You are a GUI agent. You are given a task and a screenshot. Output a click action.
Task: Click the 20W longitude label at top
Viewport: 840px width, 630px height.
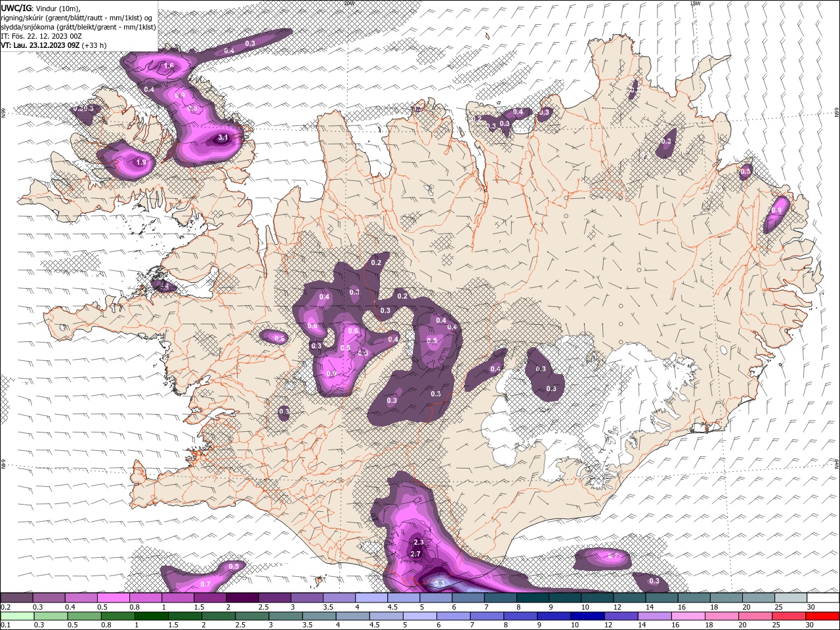pos(349,3)
